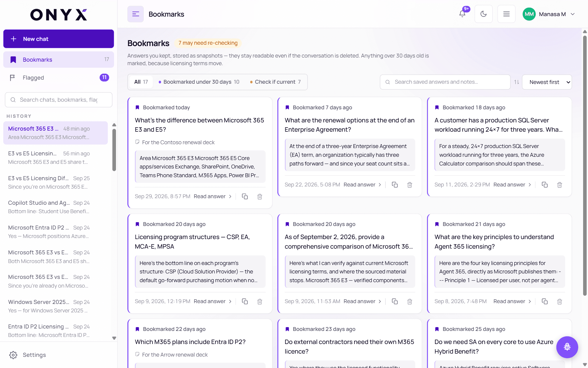
Task: Open history chat Microsoft Entra ID P2
Action: [x=55, y=232]
